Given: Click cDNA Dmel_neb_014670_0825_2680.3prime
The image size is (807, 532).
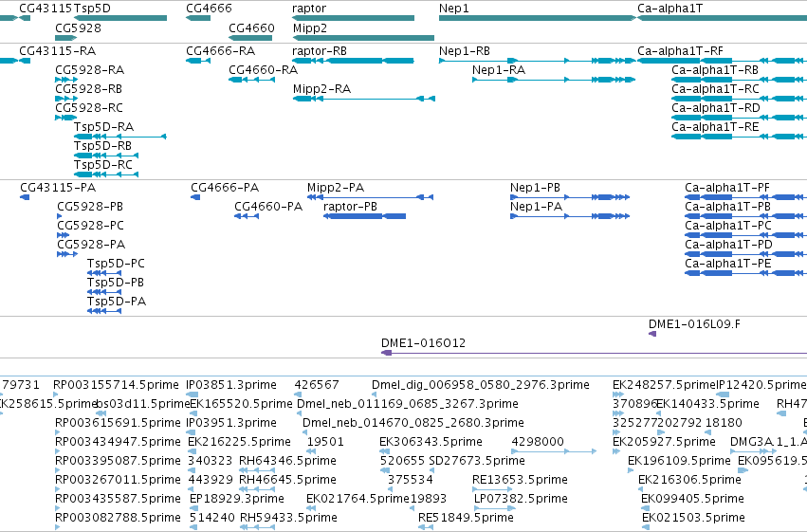Looking at the screenshot, I should pyautogui.click(x=413, y=423).
